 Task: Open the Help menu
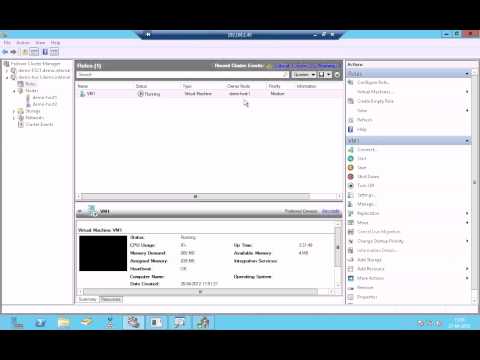coord(55,43)
